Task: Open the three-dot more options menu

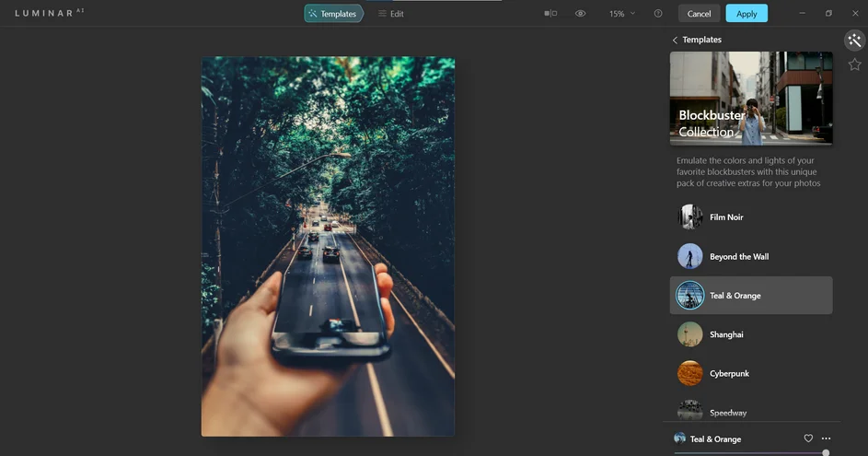Action: (x=826, y=438)
